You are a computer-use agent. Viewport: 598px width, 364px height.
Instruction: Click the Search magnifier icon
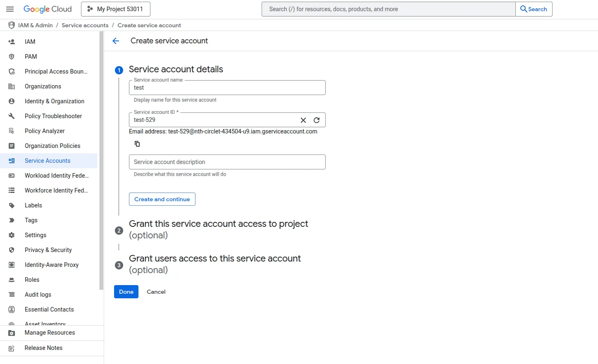click(x=523, y=9)
